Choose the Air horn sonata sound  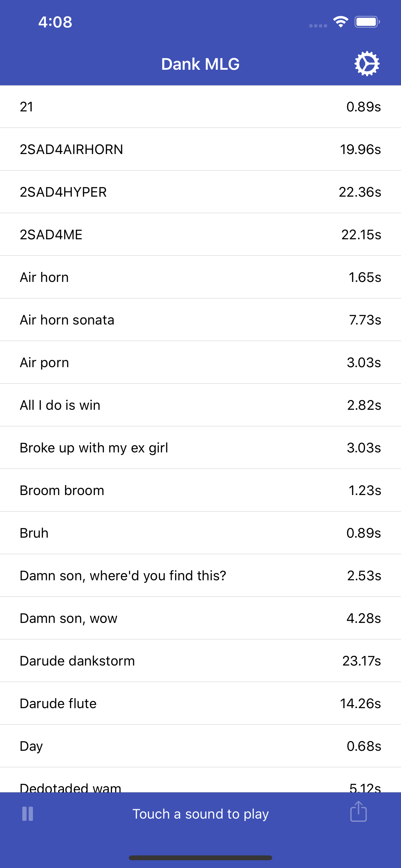[x=200, y=320]
